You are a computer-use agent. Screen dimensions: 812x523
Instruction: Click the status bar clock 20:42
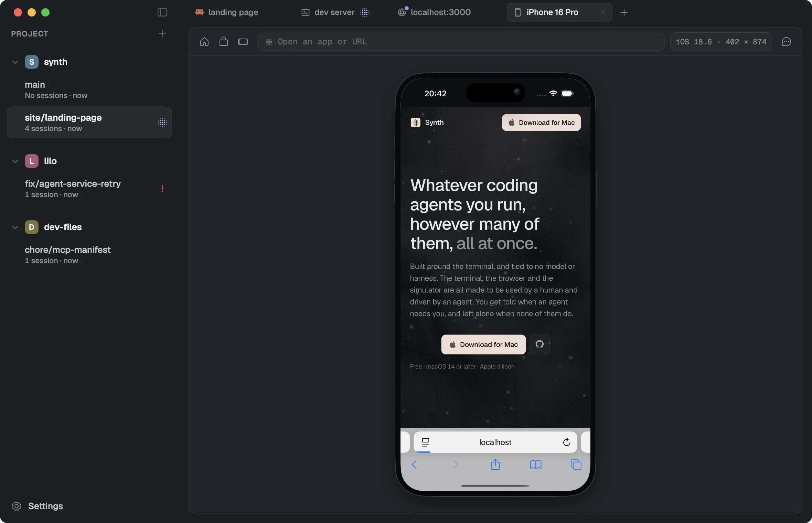pyautogui.click(x=435, y=94)
